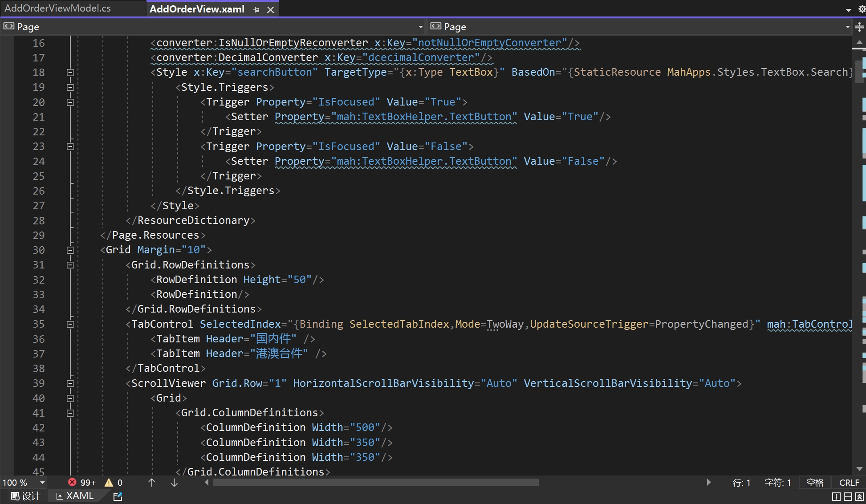
Task: Go to next issue with down arrow
Action: [x=174, y=482]
